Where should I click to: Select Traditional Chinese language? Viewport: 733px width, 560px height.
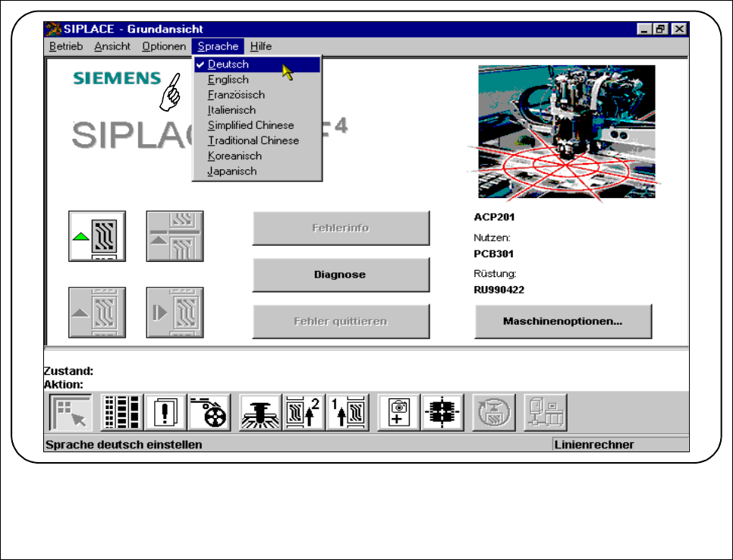pos(257,140)
